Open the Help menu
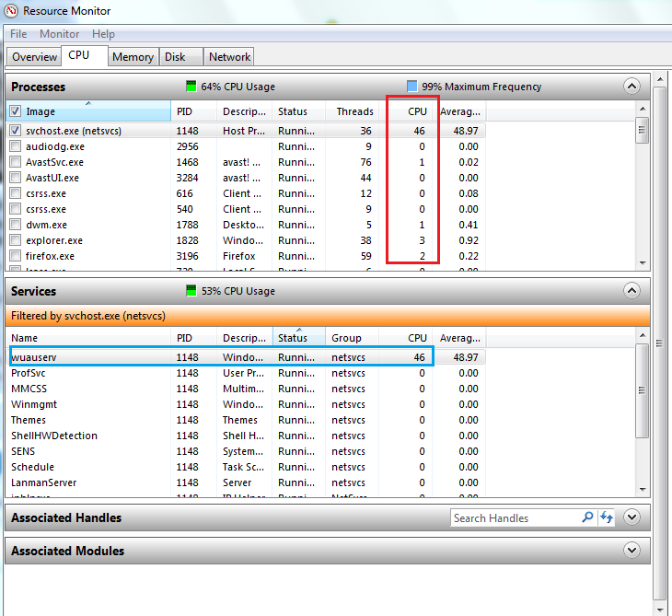 click(x=103, y=34)
